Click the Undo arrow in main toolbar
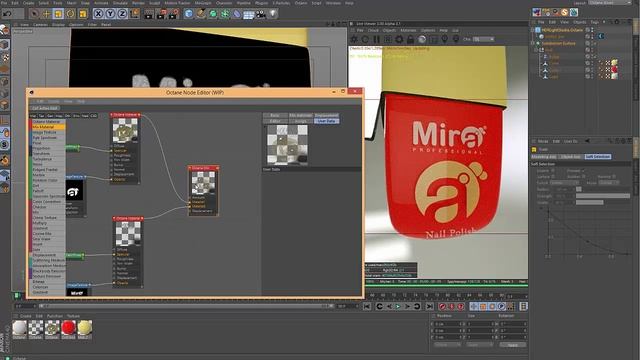The image size is (640, 360). pyautogui.click(x=7, y=14)
